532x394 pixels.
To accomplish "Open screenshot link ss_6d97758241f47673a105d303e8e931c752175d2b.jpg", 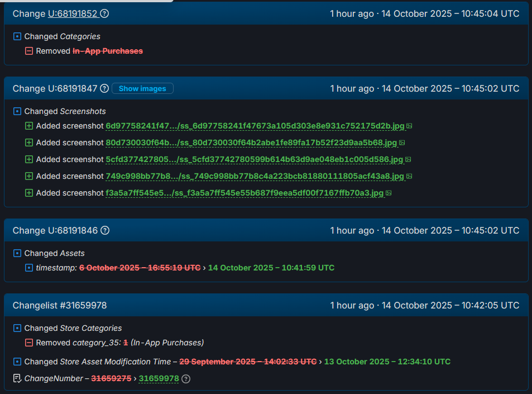I will click(255, 126).
